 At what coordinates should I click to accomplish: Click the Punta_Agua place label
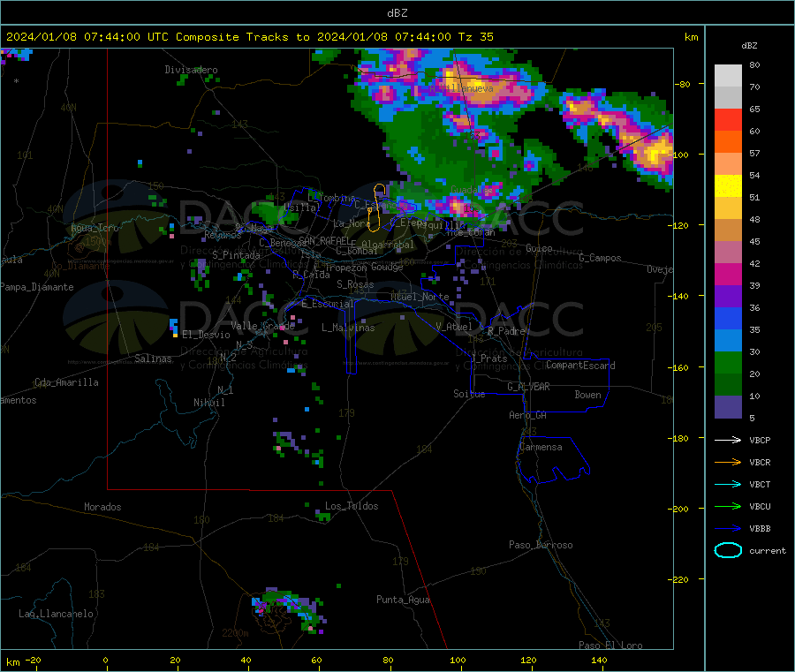(403, 600)
